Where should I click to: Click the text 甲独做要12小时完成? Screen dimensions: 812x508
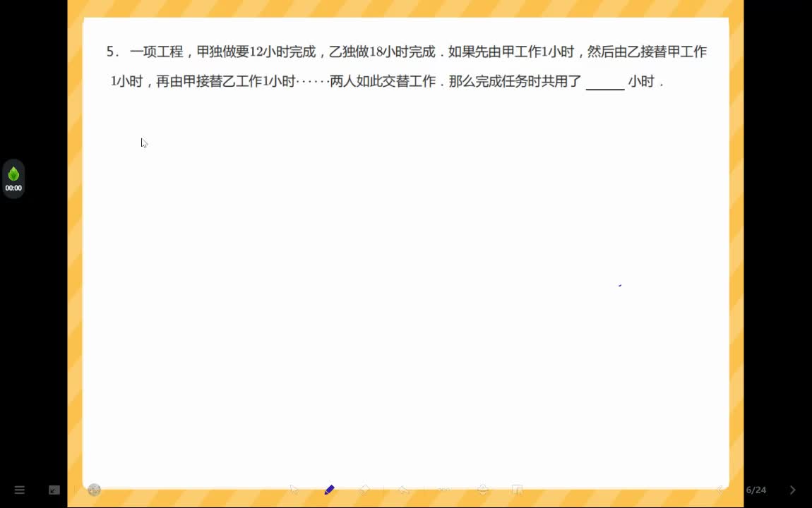pos(256,52)
